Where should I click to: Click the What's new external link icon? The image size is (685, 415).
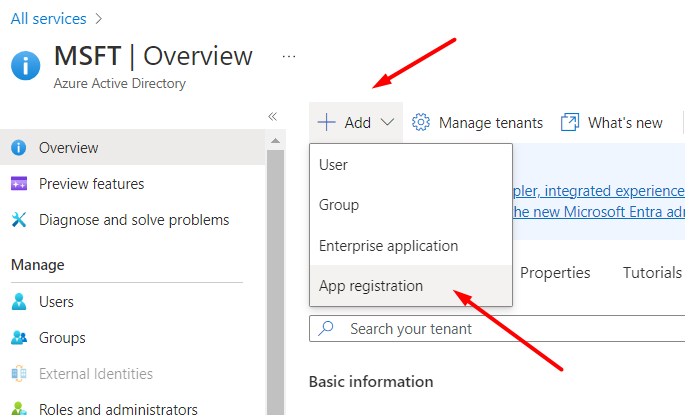[x=570, y=122]
